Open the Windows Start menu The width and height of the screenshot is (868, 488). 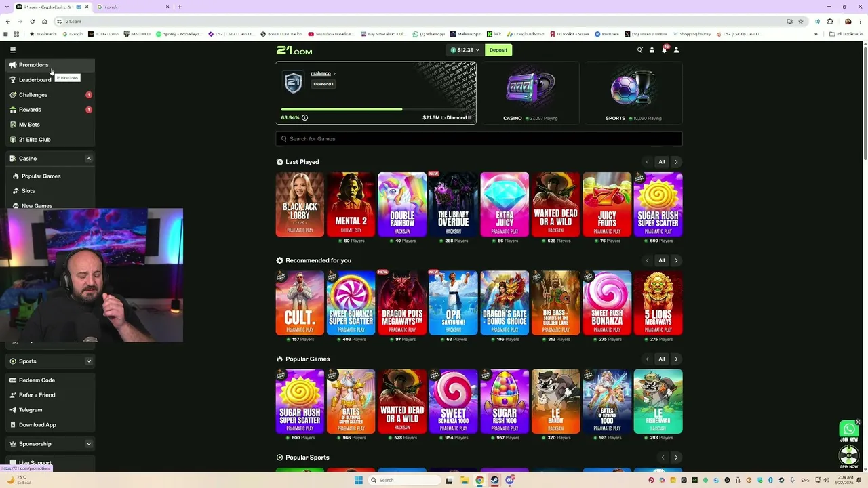pos(358,480)
